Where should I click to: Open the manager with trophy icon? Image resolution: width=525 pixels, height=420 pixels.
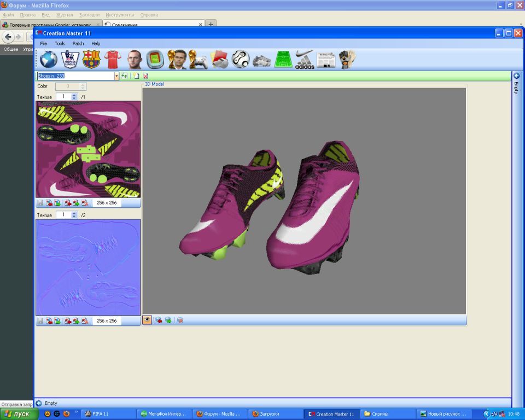tap(177, 60)
